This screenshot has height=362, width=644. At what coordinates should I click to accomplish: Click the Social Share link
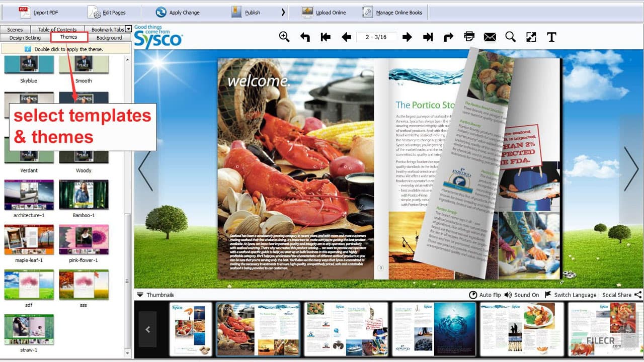pos(617,295)
